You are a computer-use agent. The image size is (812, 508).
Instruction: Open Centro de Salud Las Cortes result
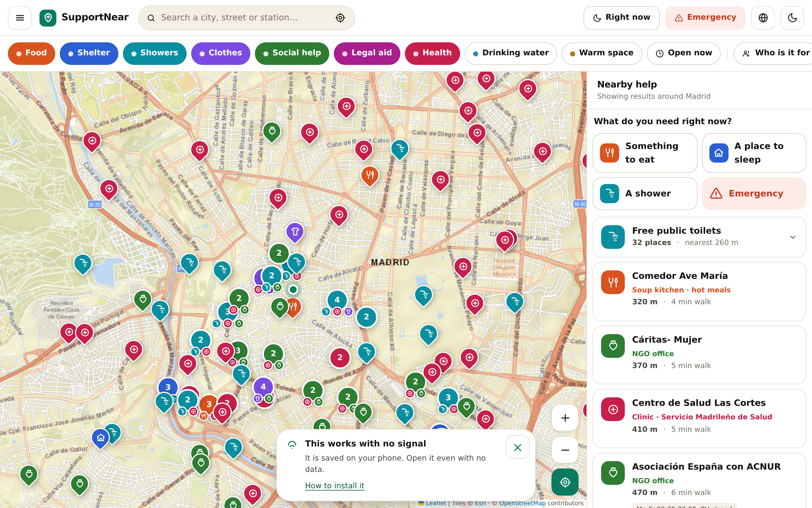[699, 418]
